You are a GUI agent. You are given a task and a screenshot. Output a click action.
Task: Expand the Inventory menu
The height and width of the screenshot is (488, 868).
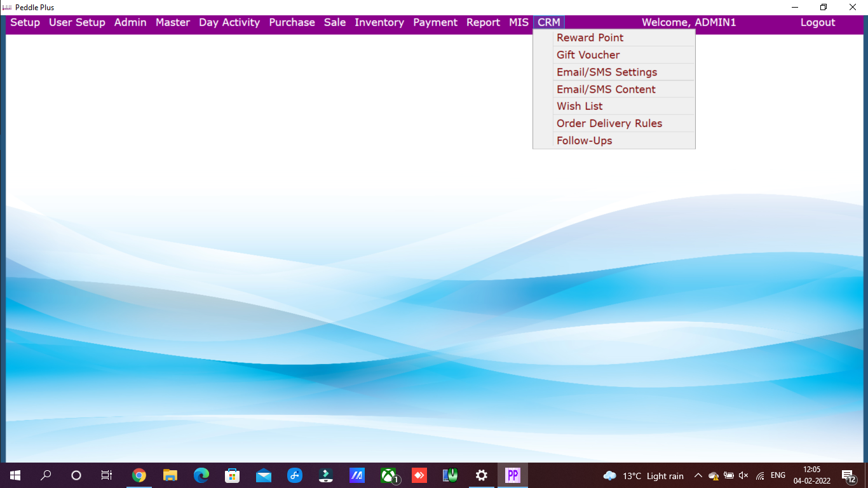pyautogui.click(x=379, y=22)
